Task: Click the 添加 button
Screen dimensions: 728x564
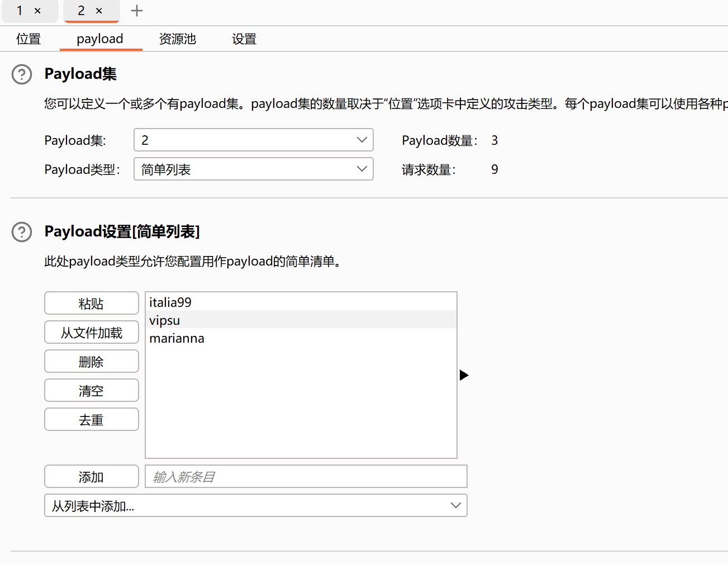Action: pyautogui.click(x=92, y=476)
